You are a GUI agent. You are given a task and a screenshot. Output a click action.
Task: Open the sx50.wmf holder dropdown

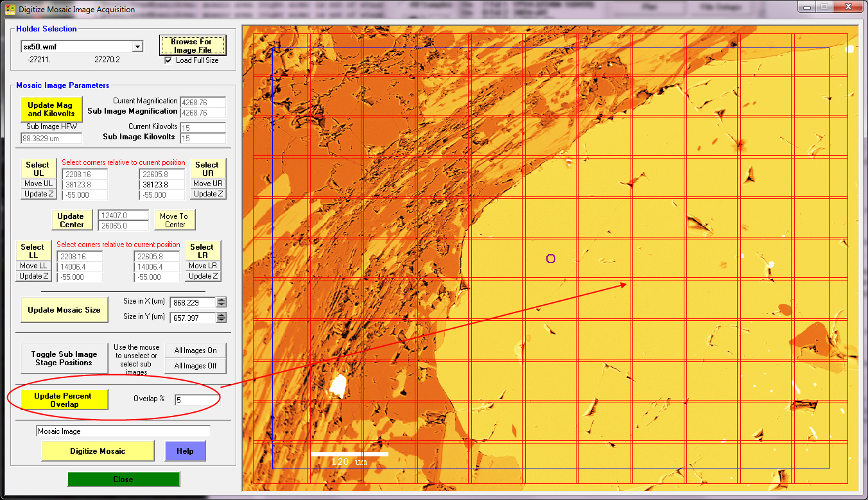[137, 47]
